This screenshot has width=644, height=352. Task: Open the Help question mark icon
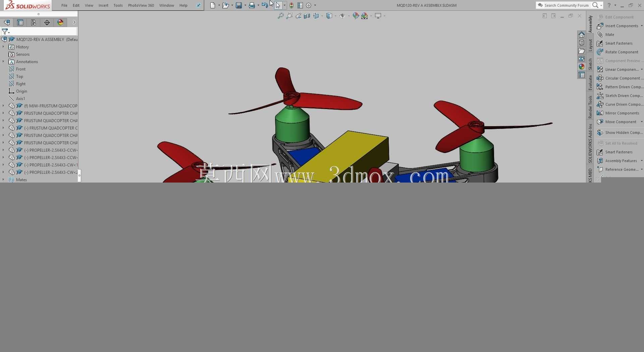609,5
